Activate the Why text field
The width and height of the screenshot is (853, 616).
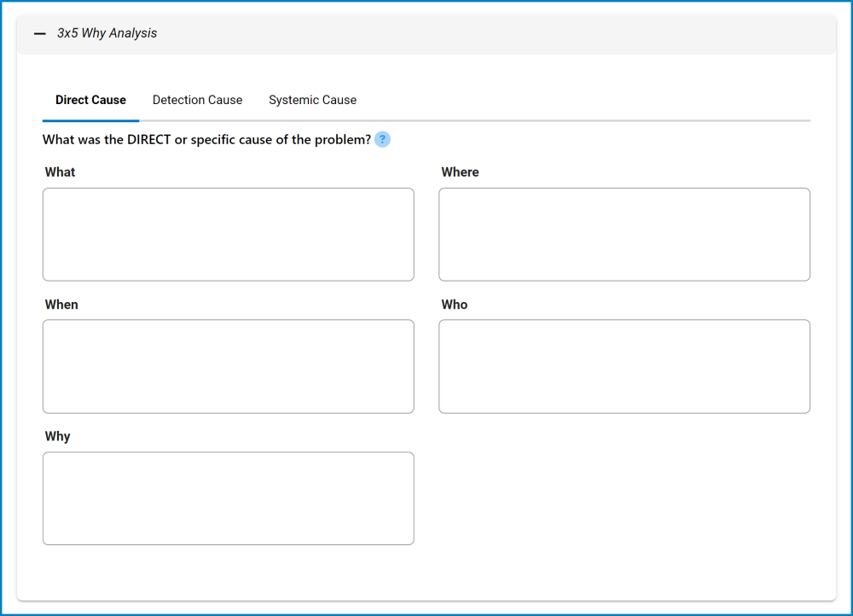228,498
